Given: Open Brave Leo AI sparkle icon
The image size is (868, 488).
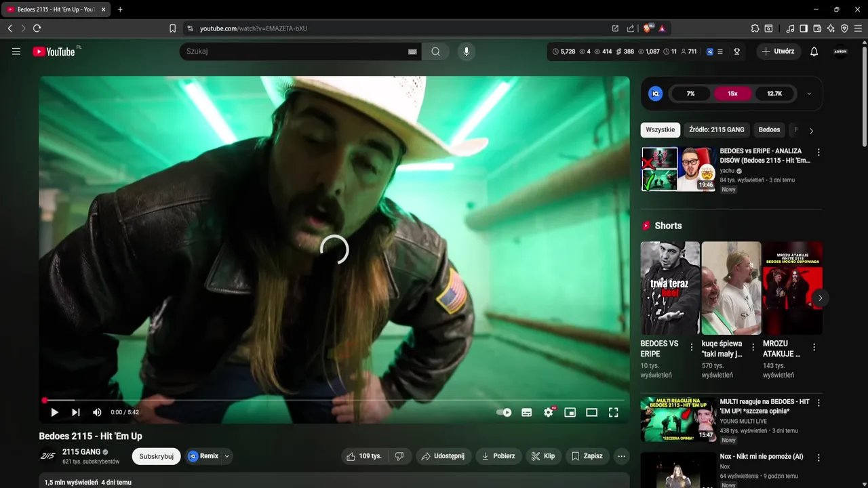Looking at the screenshot, I should tap(831, 28).
